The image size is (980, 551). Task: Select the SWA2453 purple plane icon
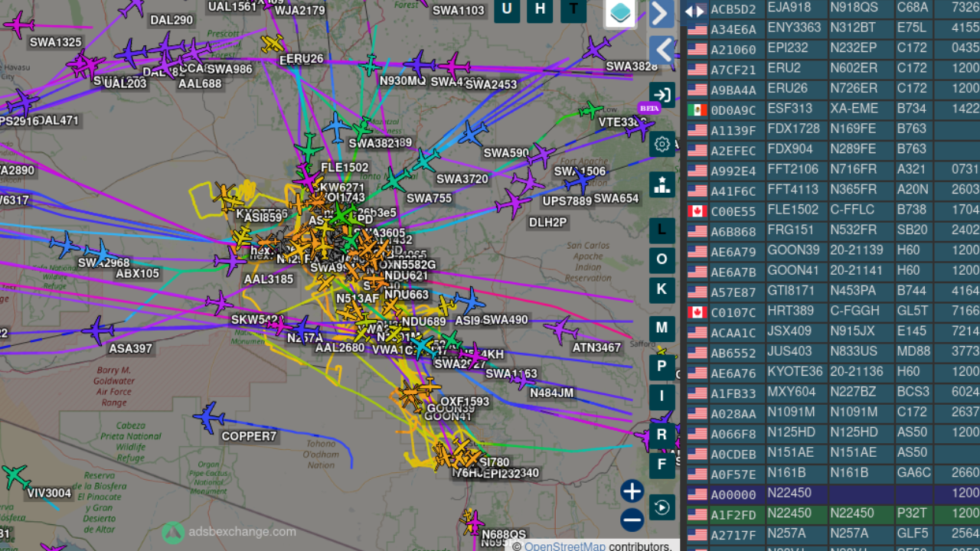coord(454,66)
